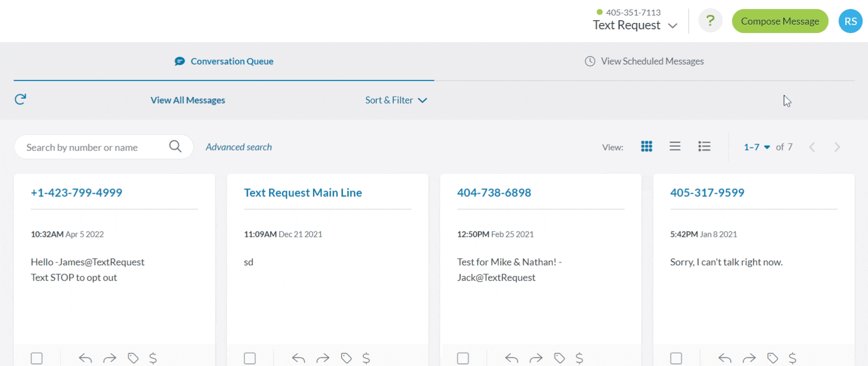Select the 404-738-6898 card checkbox
Viewport: 868px width, 366px height.
463,358
